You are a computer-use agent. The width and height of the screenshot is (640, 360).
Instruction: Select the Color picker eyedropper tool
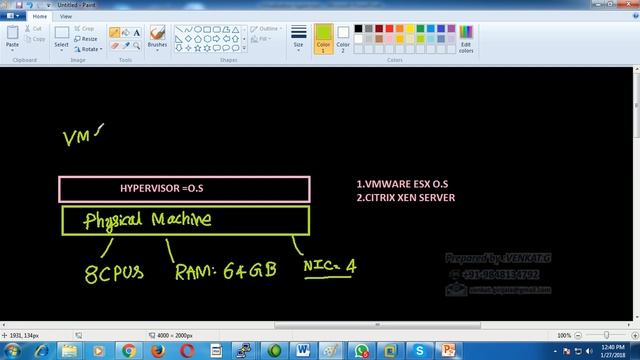[126, 46]
